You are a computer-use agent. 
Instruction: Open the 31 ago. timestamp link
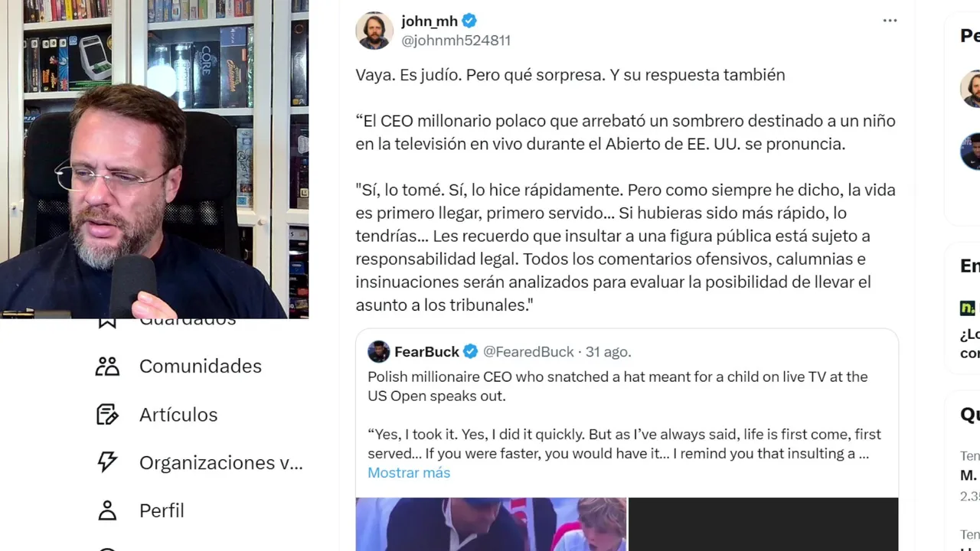[608, 351]
